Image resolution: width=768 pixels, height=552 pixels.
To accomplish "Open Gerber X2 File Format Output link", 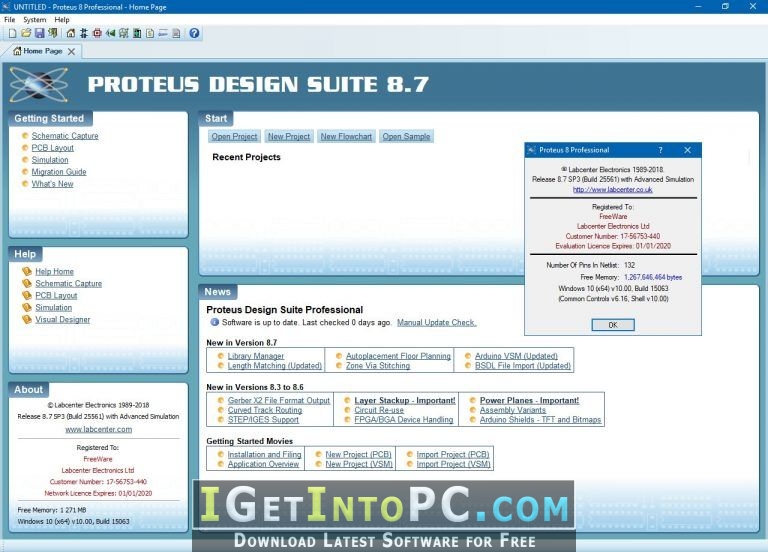I will coord(279,401).
